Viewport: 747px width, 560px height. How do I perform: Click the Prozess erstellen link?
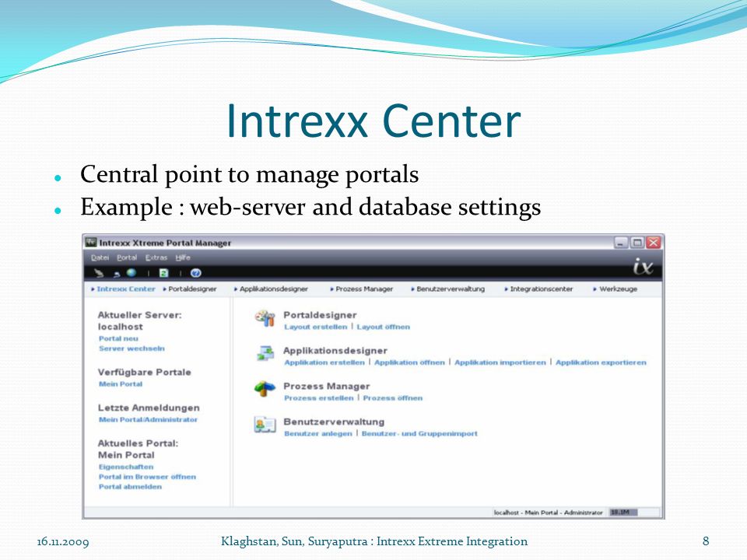[319, 398]
